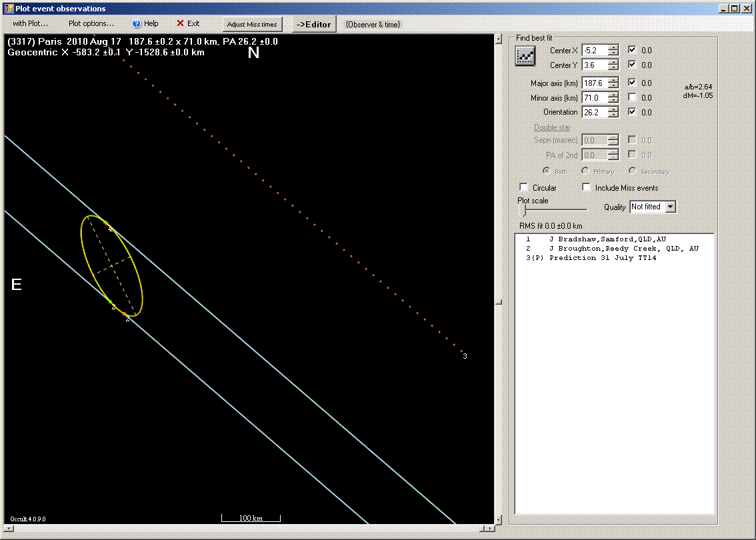Toggle the Center X fit checkbox
Screen dimensions: 756x540
coord(632,49)
